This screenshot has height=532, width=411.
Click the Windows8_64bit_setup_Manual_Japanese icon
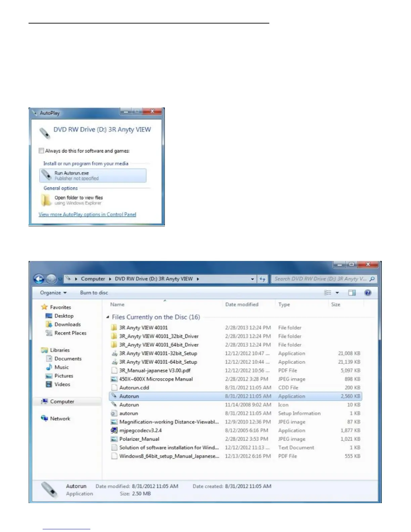pos(114,456)
